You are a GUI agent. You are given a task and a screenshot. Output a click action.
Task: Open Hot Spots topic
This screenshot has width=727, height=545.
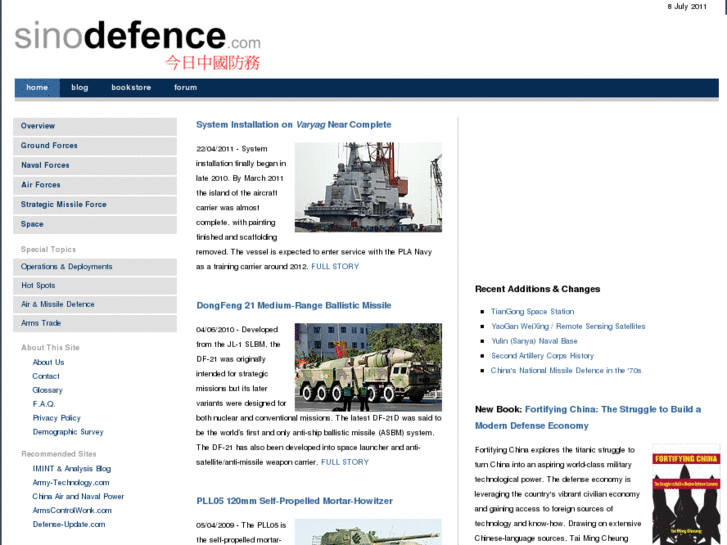click(x=95, y=286)
